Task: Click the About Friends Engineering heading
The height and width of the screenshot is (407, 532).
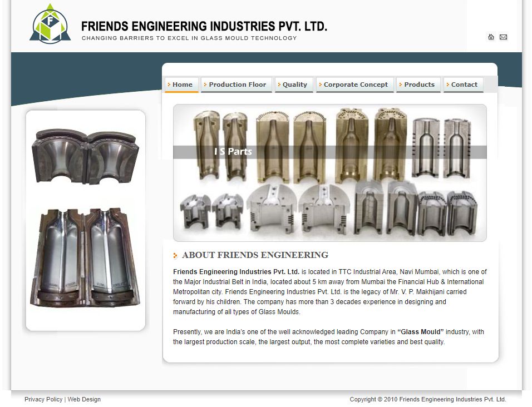Action: coord(255,255)
